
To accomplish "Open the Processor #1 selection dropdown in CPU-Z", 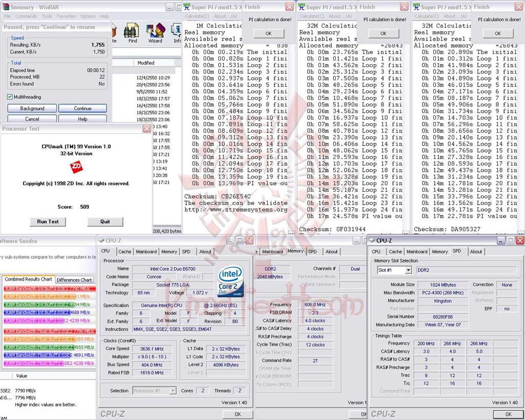I will [x=172, y=391].
